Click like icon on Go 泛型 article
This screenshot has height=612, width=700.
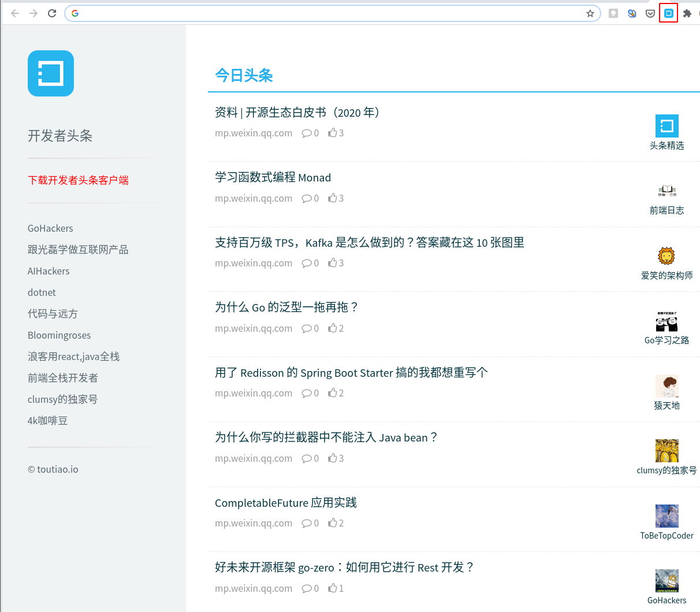click(x=332, y=328)
